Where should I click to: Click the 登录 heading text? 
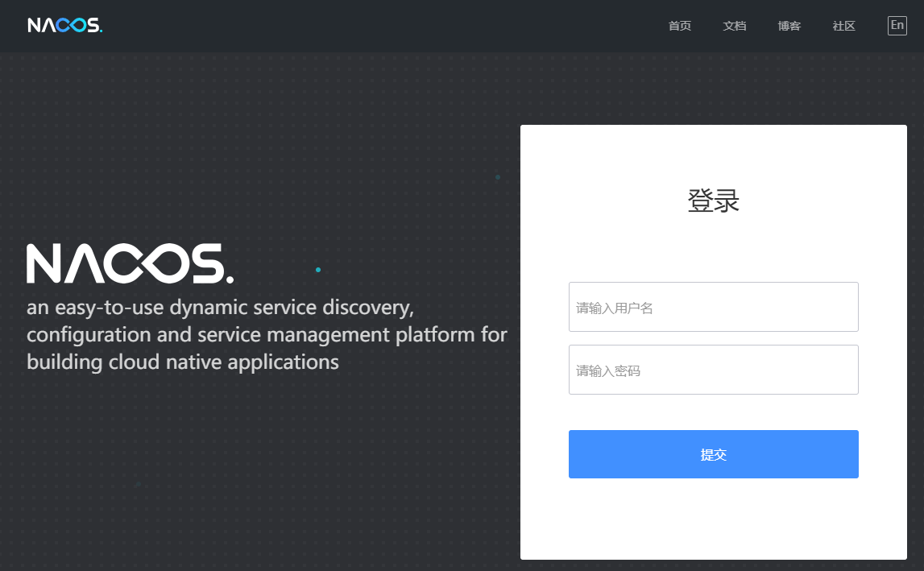pos(713,201)
